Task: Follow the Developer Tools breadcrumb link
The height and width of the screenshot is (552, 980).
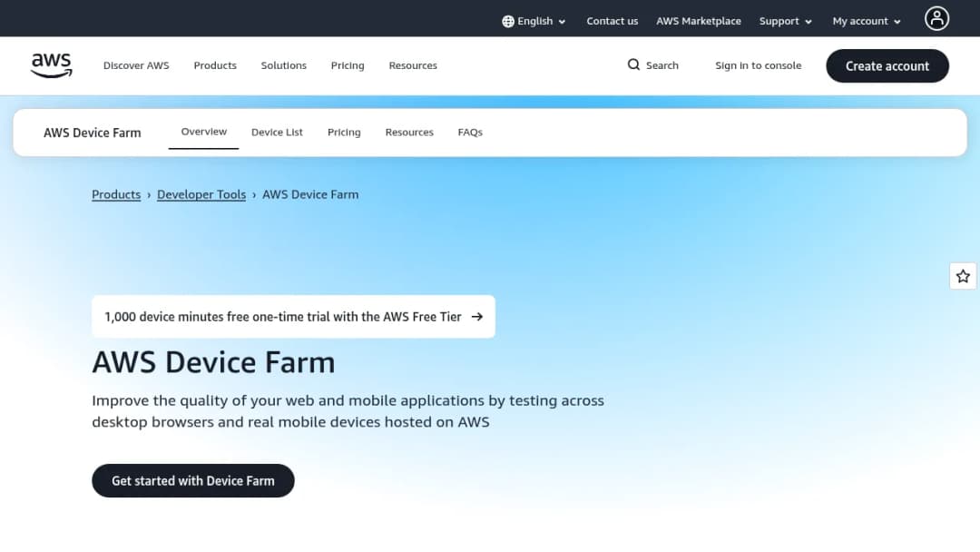Action: [201, 195]
